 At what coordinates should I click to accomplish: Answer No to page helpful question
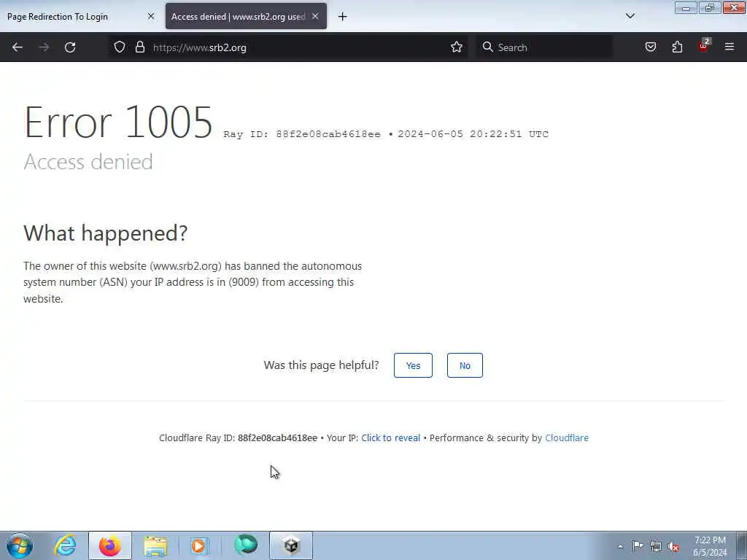point(465,365)
